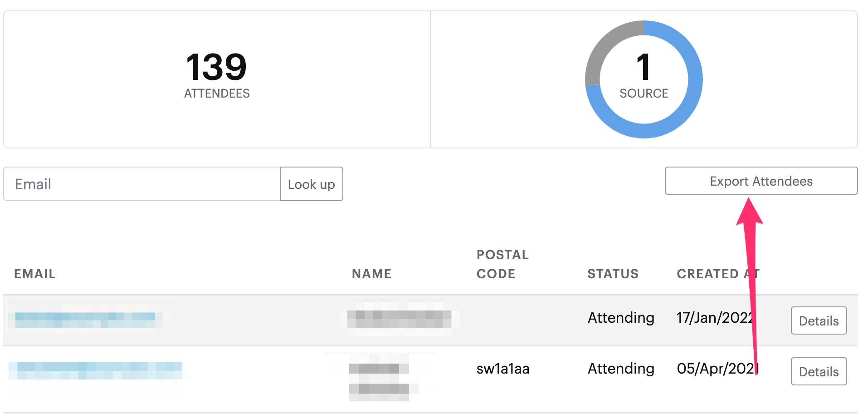Open Details for the sw1a1aa attendee

pyautogui.click(x=819, y=371)
